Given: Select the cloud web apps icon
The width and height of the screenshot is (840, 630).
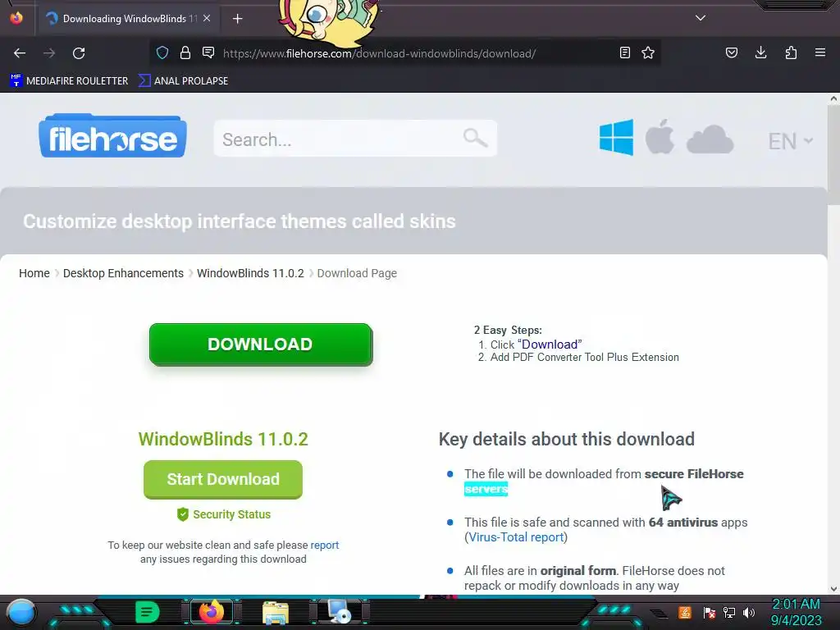Looking at the screenshot, I should pyautogui.click(x=710, y=139).
